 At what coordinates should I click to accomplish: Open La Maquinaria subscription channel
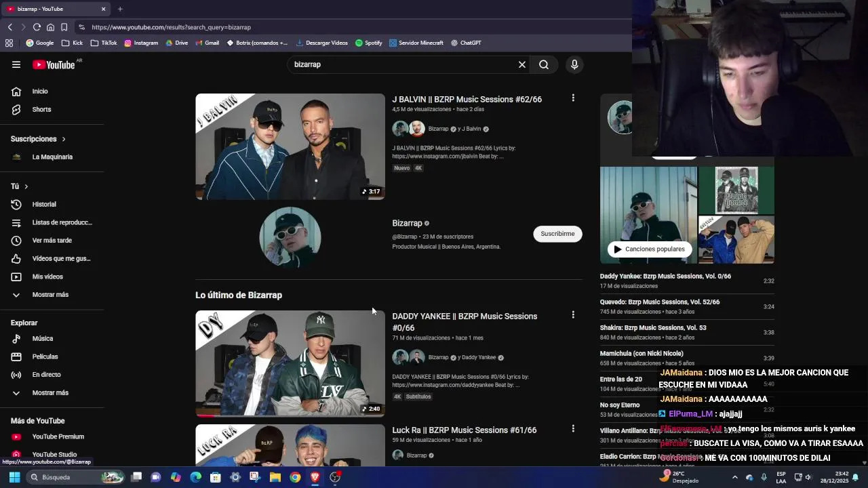[x=52, y=157]
